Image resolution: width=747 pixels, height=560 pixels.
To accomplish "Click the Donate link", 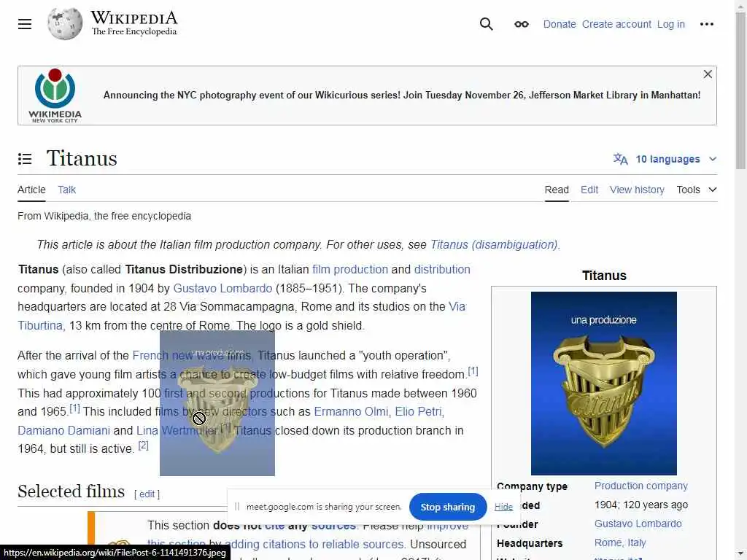I will tap(560, 24).
